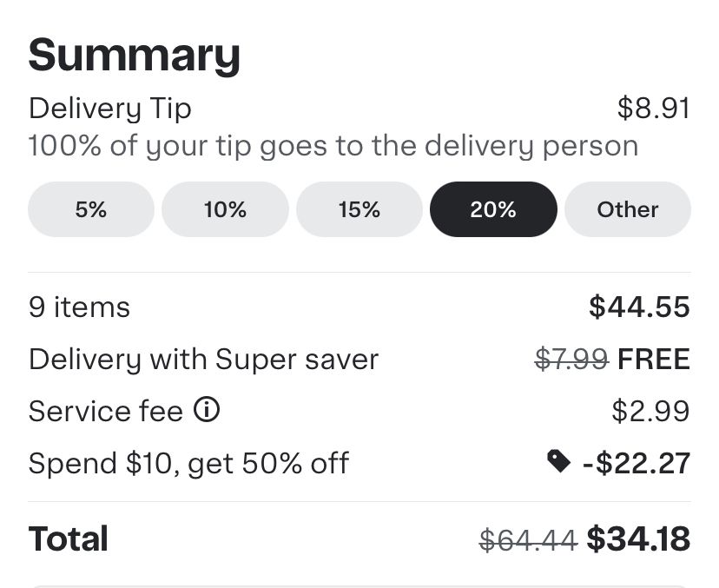Image resolution: width=719 pixels, height=588 pixels.
Task: Tap the selected 20% tip pill
Action: 493,209
